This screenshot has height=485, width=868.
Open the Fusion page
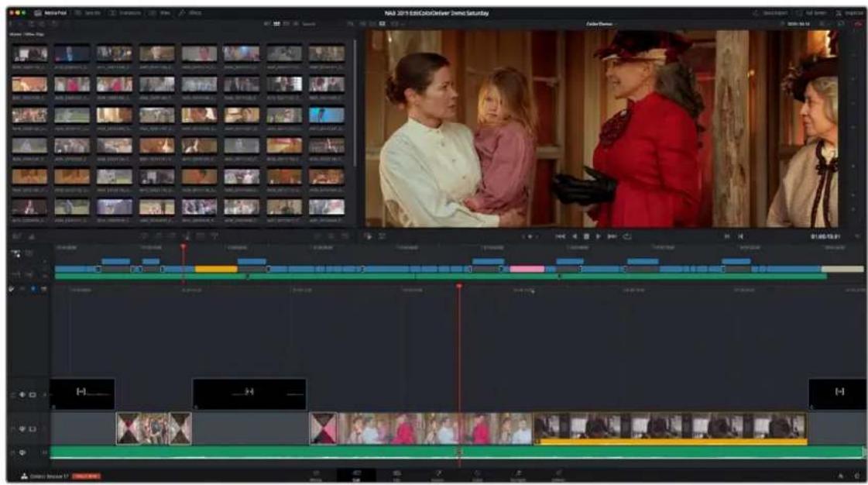click(437, 476)
